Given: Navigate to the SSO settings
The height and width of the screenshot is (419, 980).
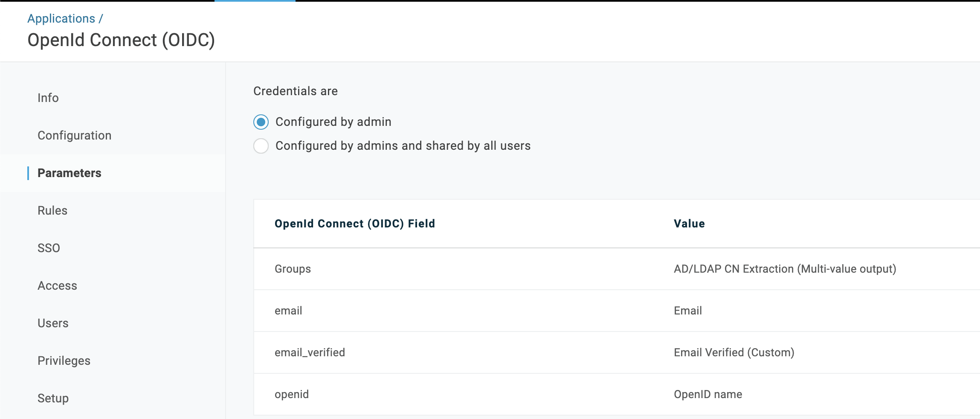Looking at the screenshot, I should click(x=49, y=248).
